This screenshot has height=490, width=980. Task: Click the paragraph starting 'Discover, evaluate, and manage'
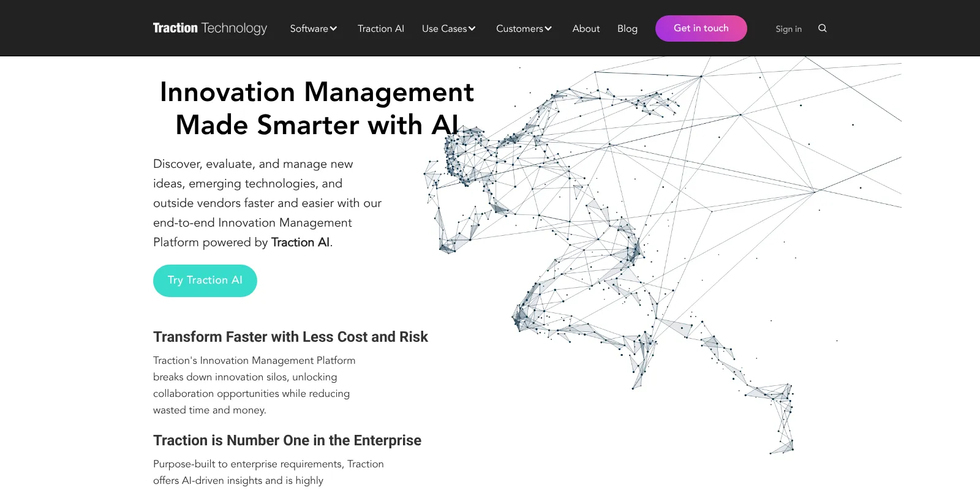[x=268, y=203]
